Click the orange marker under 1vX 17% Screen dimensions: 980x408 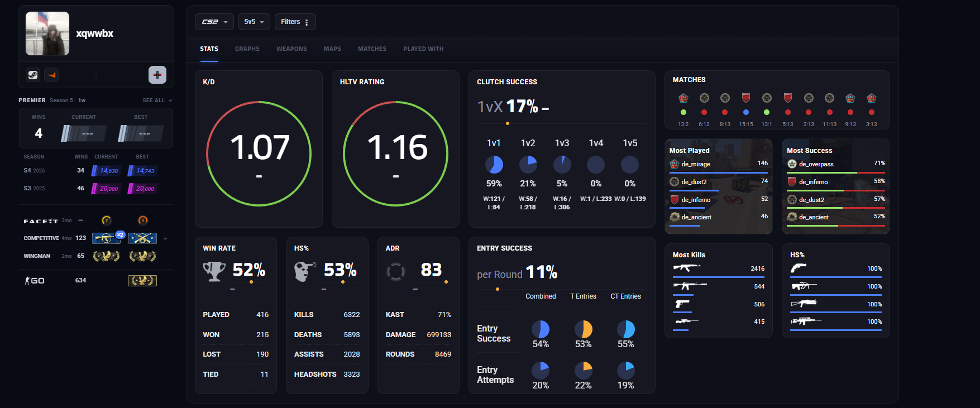[508, 123]
